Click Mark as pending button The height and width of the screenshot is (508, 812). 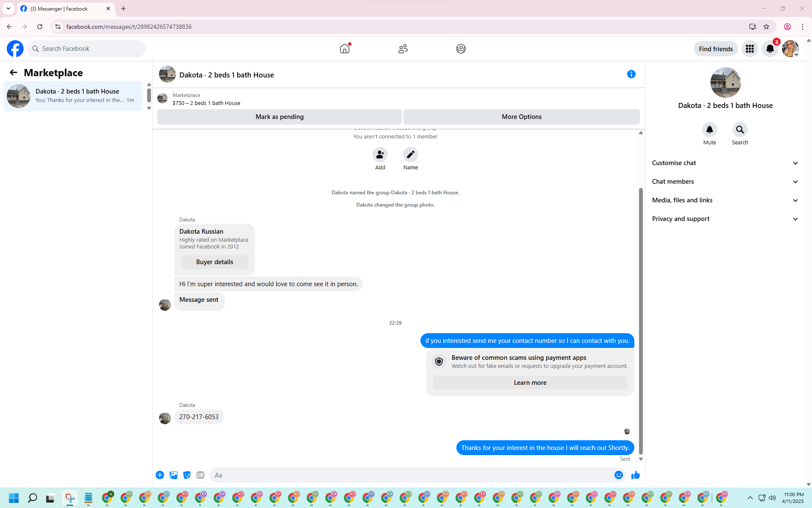click(279, 117)
